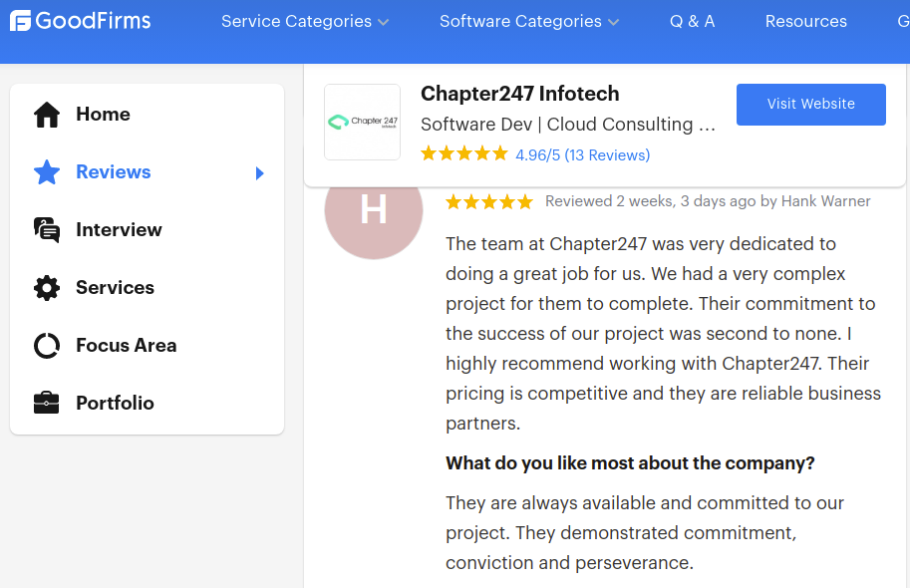The width and height of the screenshot is (910, 588).
Task: Select Resources in the top navigation
Action: pos(805,21)
